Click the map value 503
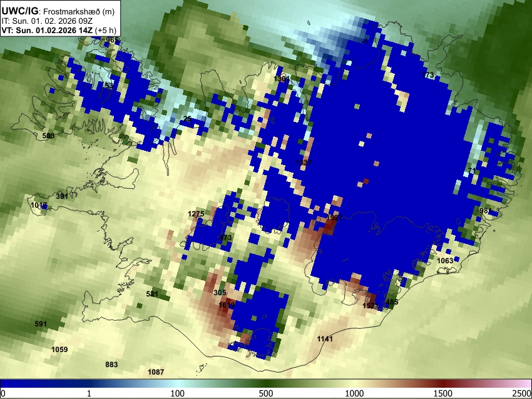This screenshot has height=399, width=532. pos(48,136)
